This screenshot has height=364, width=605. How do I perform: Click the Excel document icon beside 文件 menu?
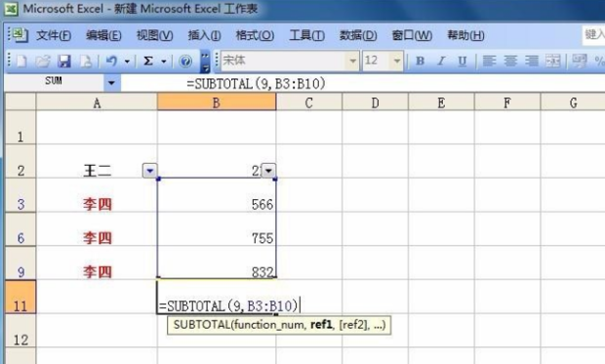point(20,35)
